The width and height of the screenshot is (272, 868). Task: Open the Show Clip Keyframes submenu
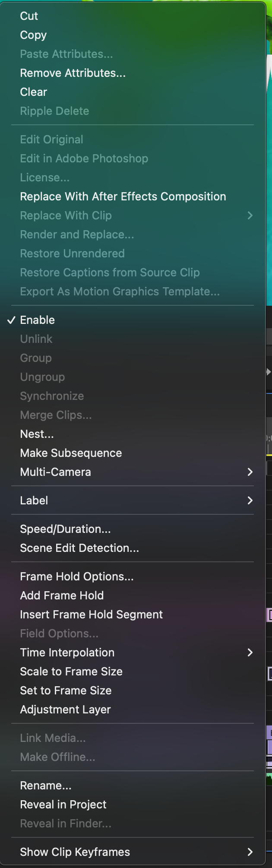point(75,852)
